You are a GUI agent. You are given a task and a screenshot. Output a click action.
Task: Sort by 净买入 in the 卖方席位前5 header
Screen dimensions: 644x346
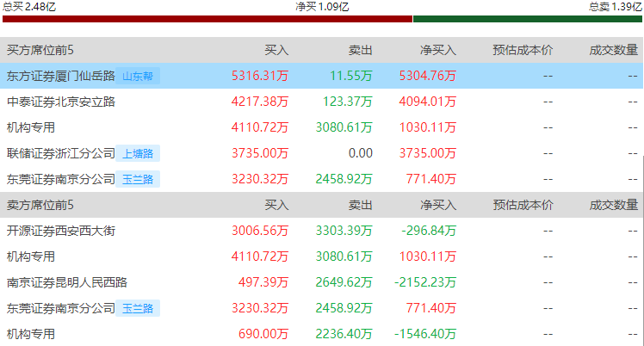point(438,205)
